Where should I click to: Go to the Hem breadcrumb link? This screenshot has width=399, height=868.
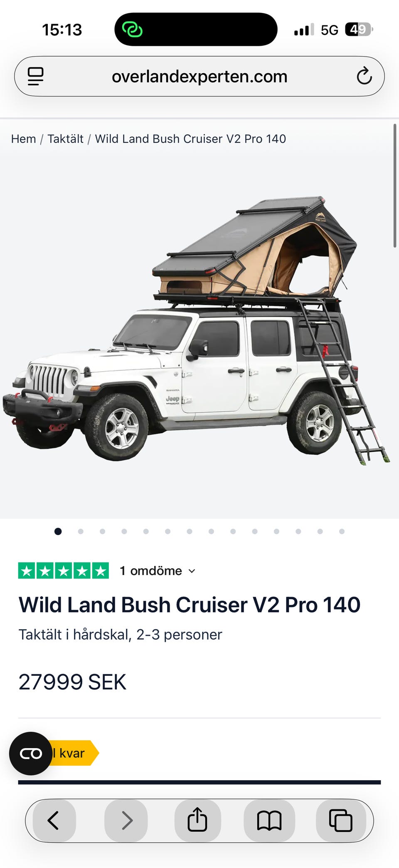click(24, 139)
